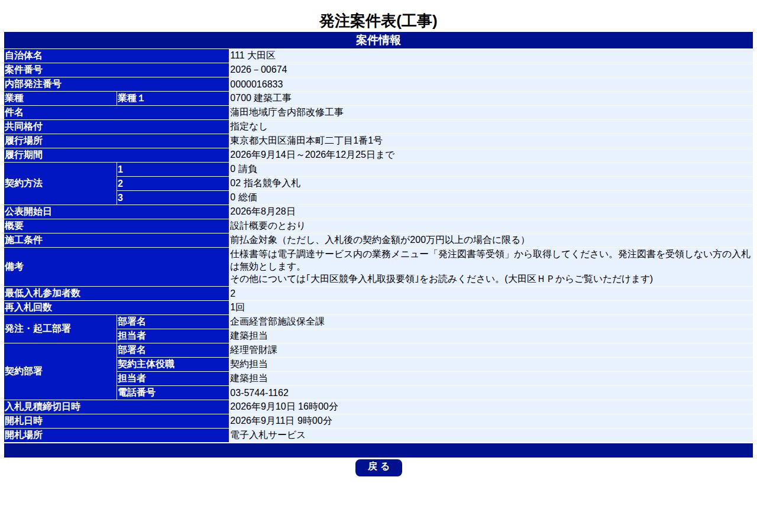The image size is (757, 532).
Task: Click the 案件情報 section header
Action: (378, 40)
